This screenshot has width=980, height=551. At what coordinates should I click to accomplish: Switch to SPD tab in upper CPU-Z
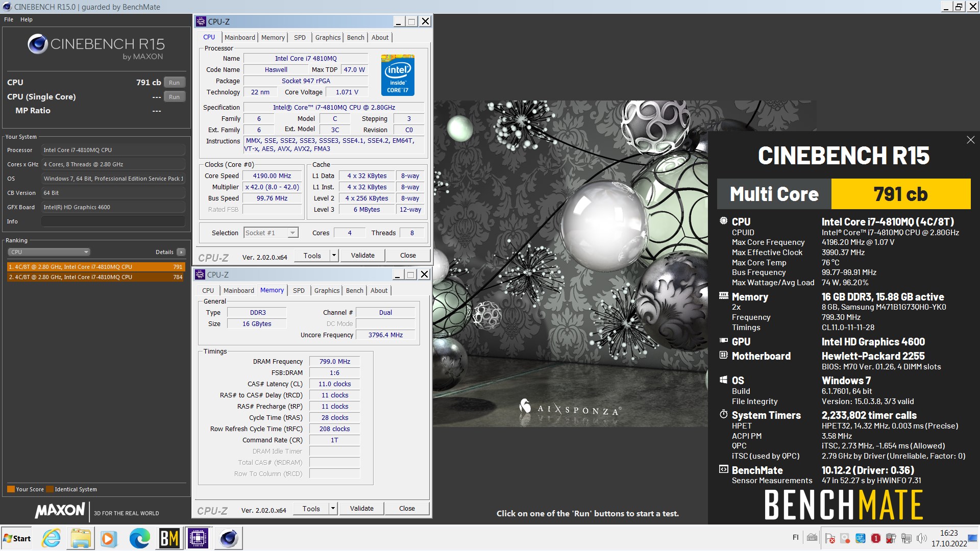(300, 37)
